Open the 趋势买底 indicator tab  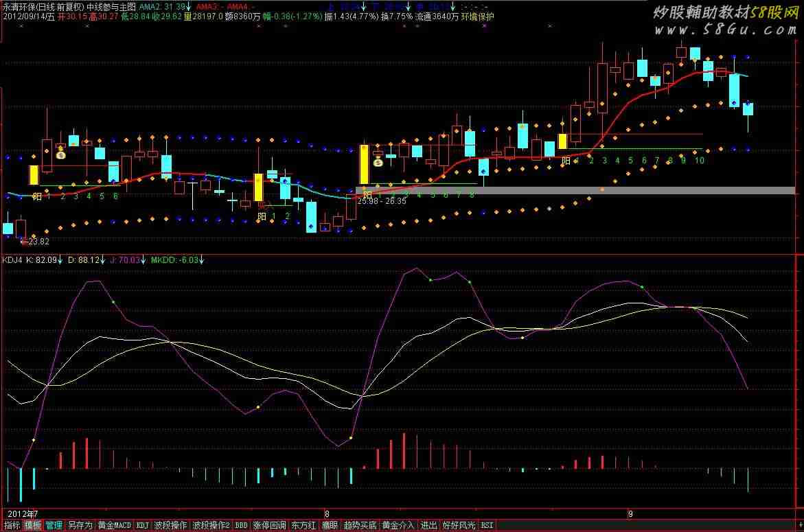point(360,526)
